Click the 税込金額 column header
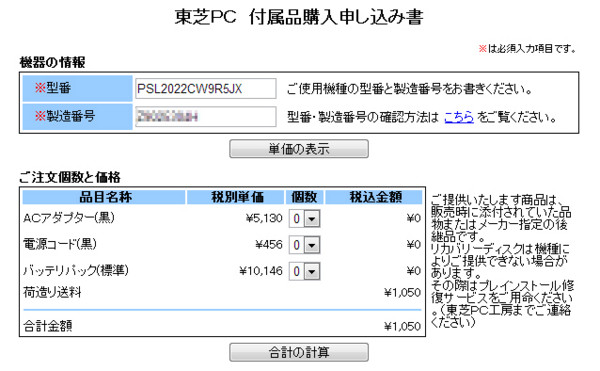This screenshot has height=371, width=600. click(374, 197)
